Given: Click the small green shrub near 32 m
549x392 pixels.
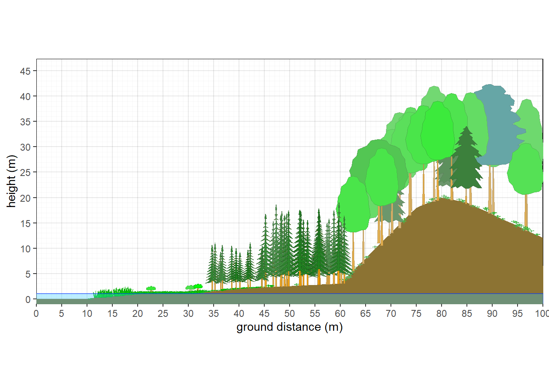Looking at the screenshot, I should tap(198, 287).
